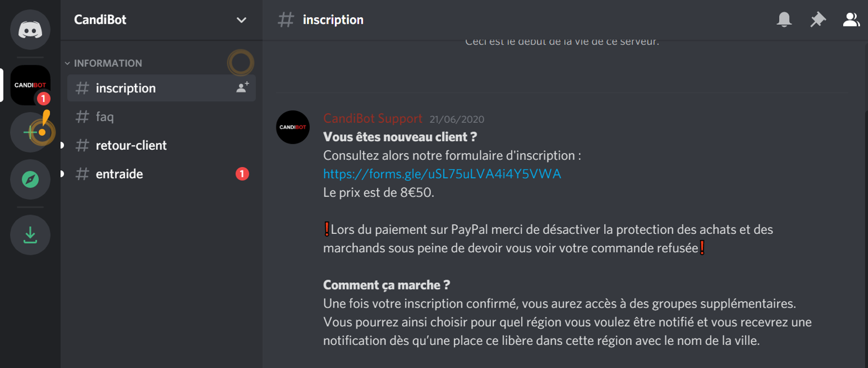Open the forms.gle registration link
This screenshot has width=868, height=368.
tap(442, 174)
